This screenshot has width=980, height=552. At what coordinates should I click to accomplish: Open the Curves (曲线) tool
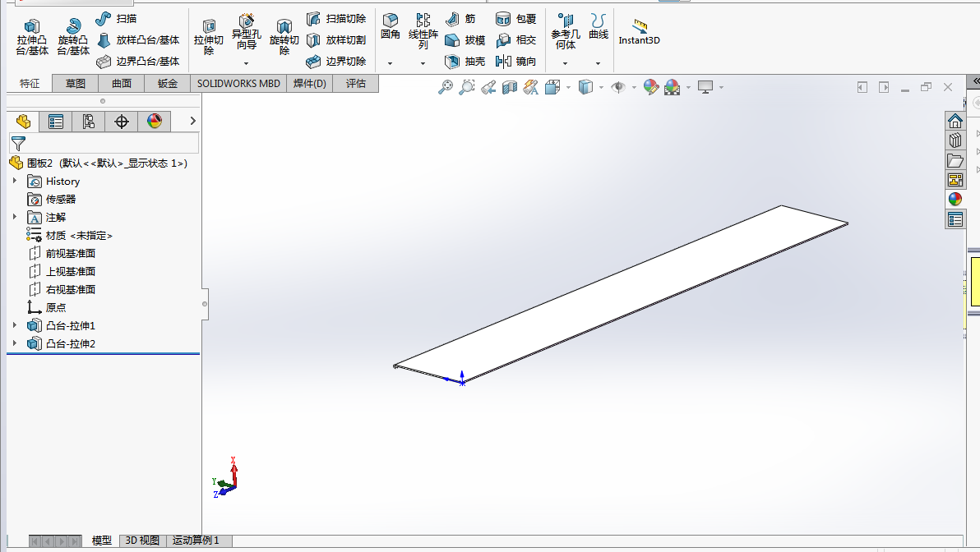tap(599, 27)
